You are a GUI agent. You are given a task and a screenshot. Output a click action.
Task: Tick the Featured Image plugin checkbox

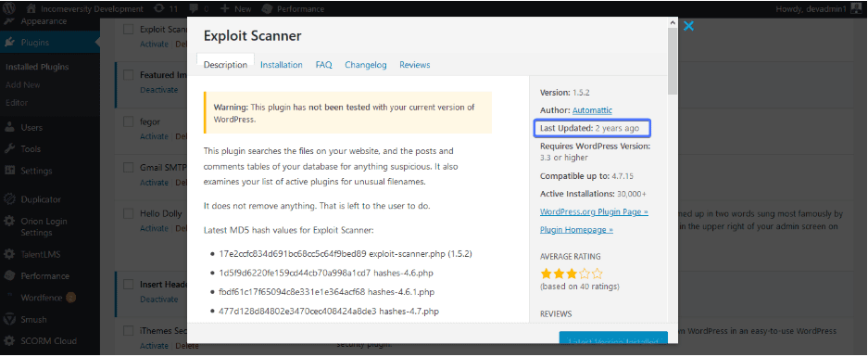pos(129,75)
